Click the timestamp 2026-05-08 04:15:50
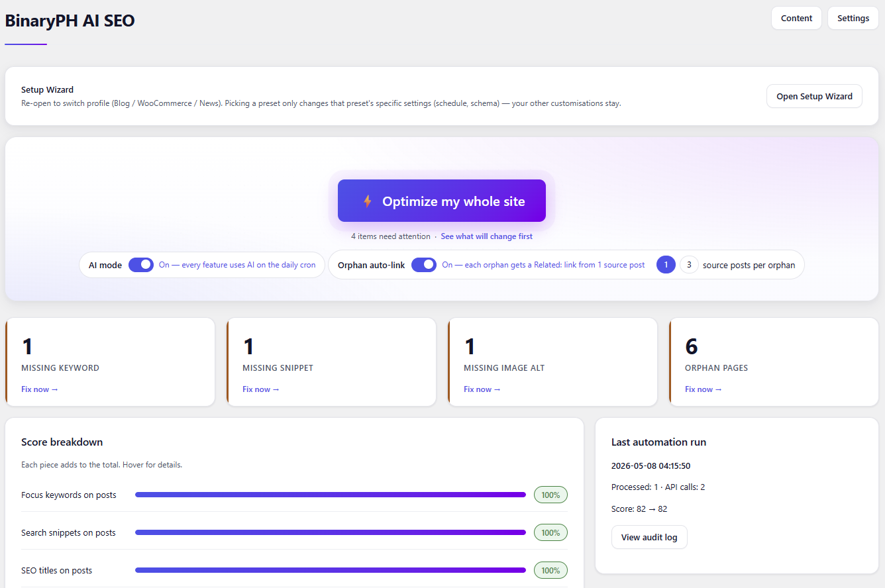This screenshot has width=885, height=588. pyautogui.click(x=651, y=466)
